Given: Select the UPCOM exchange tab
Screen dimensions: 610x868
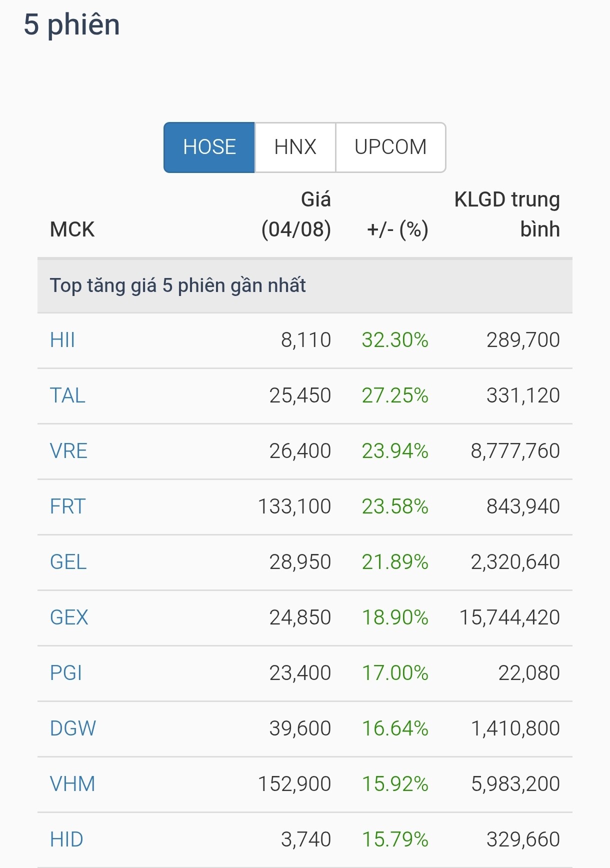Looking at the screenshot, I should (390, 147).
